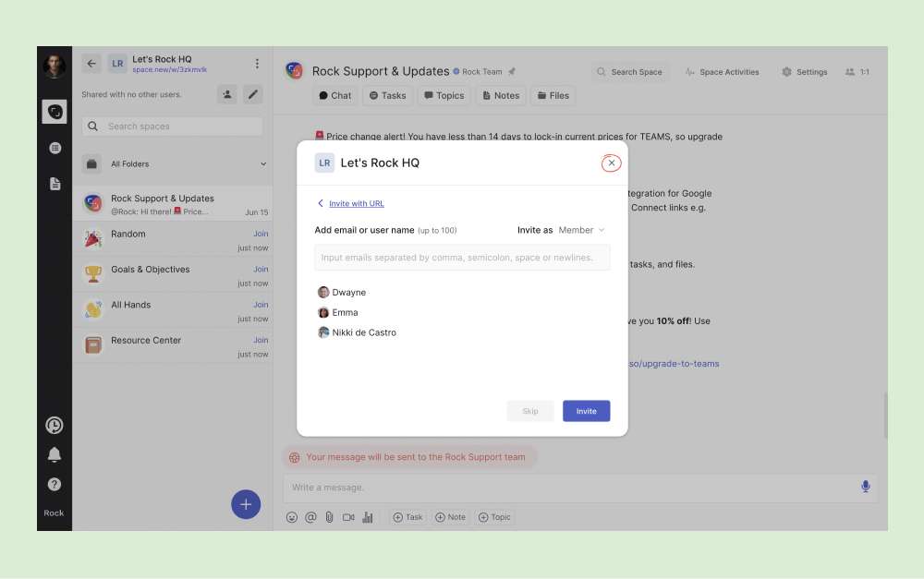
Task: Click the Goals & Objectives trophy icon
Action: [93, 273]
